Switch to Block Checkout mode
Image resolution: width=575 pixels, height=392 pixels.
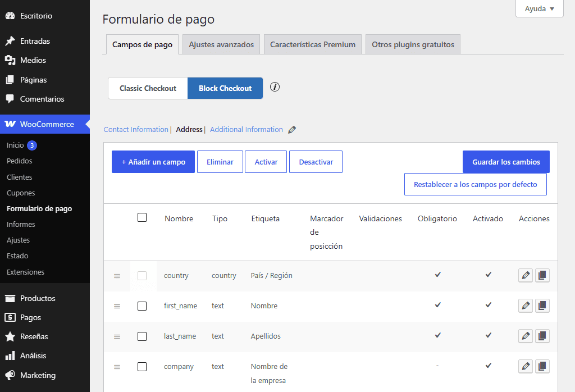[225, 88]
